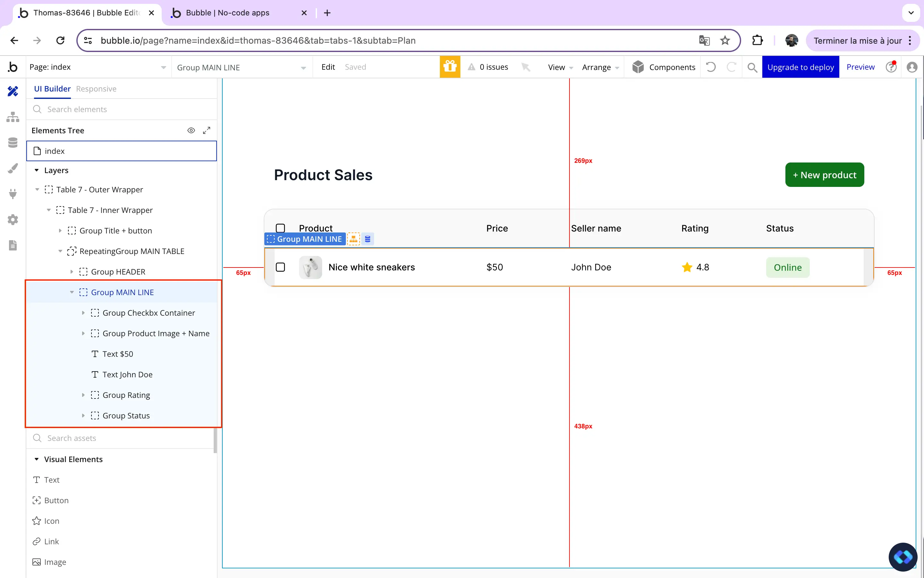Open a new browser tab

(327, 13)
